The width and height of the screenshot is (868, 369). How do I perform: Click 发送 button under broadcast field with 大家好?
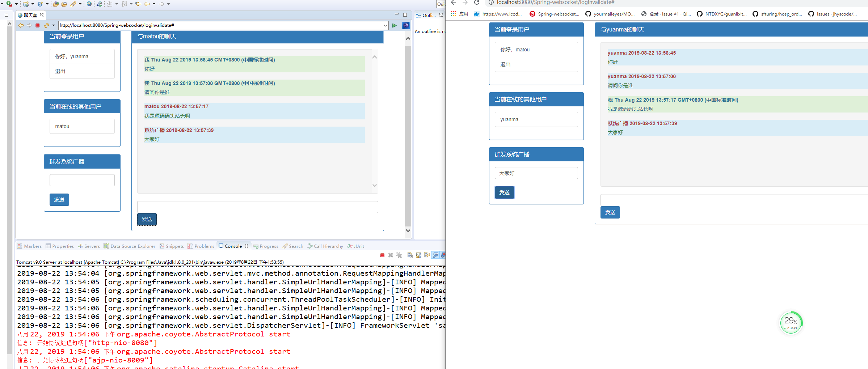click(504, 192)
